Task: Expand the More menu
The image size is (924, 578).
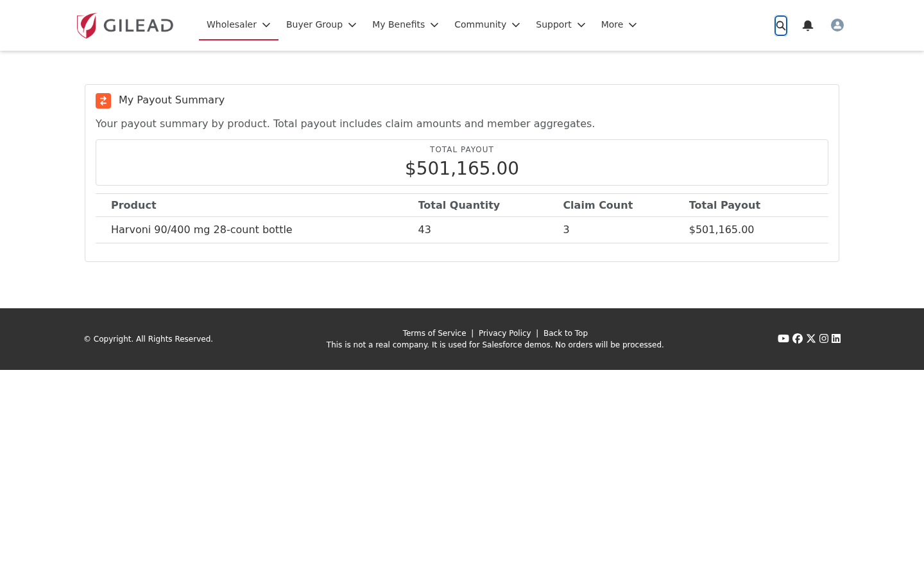Action: pyautogui.click(x=619, y=24)
